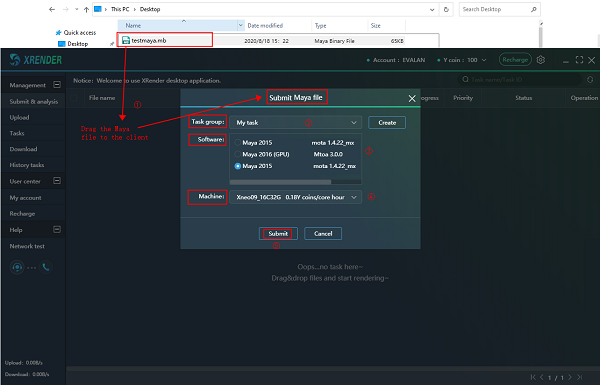Click Create task group button
The image size is (600, 385).
[x=387, y=122]
